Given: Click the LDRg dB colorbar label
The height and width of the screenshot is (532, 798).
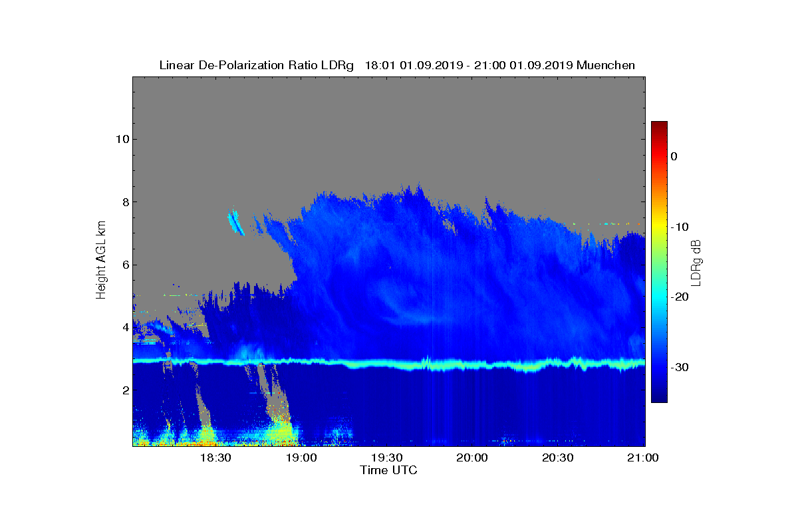Looking at the screenshot, I should 696,261.
